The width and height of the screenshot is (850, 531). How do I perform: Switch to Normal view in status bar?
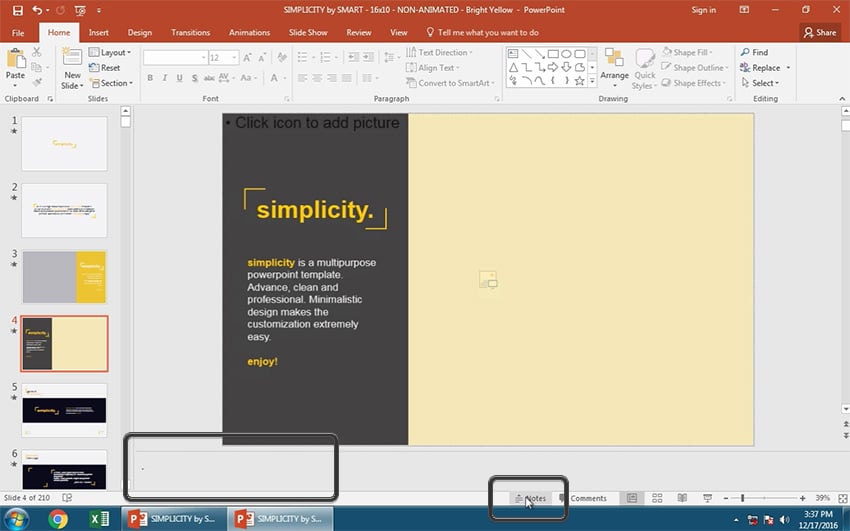(632, 498)
